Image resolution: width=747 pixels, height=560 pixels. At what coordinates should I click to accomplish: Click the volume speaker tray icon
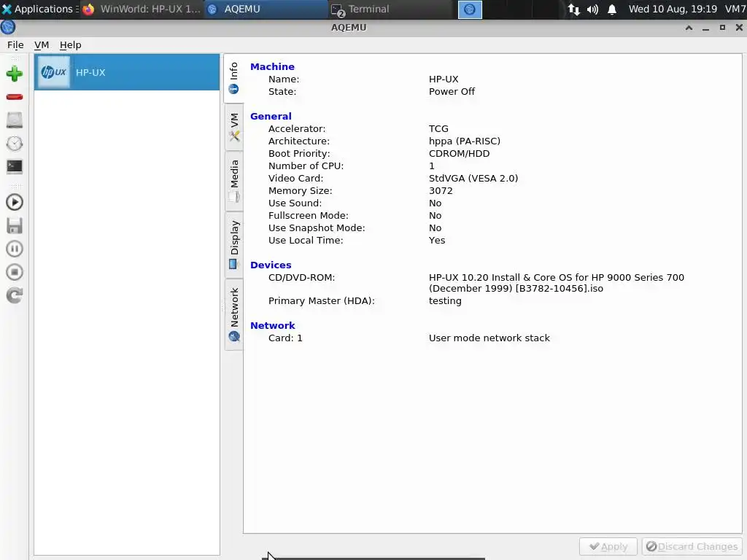[x=592, y=9]
